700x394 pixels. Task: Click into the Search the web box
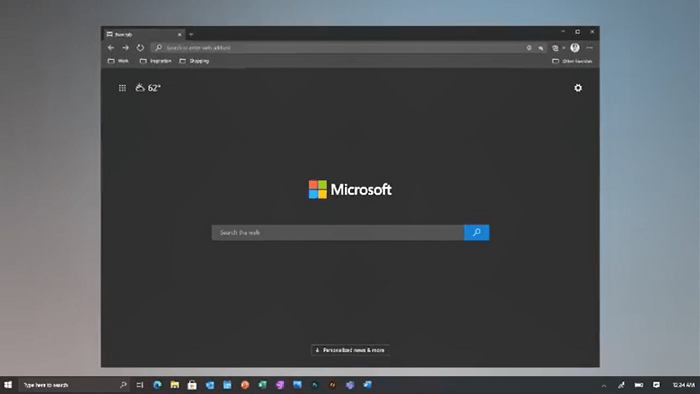pos(338,232)
